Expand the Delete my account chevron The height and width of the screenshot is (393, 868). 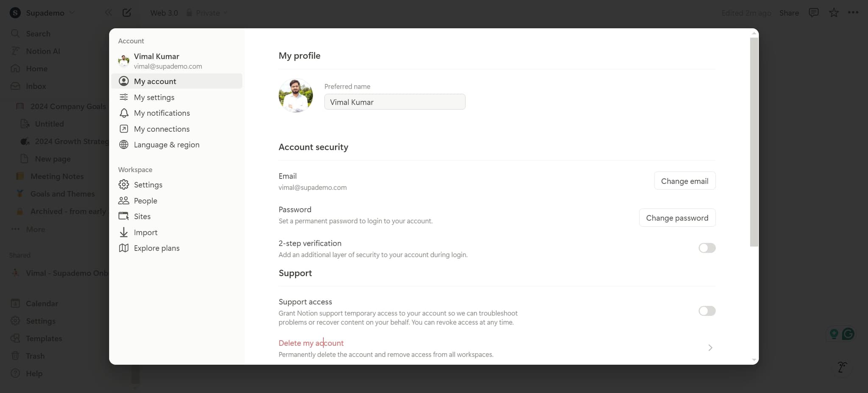710,348
